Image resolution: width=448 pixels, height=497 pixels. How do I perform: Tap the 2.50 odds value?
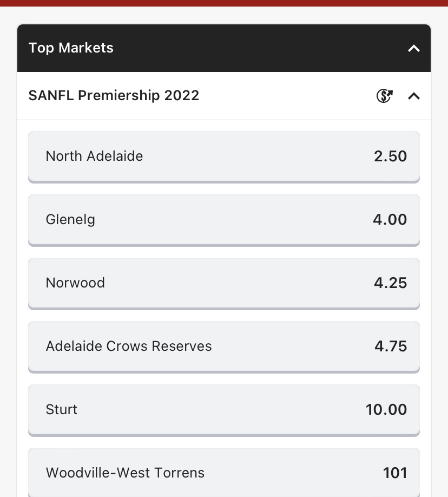[x=390, y=156]
